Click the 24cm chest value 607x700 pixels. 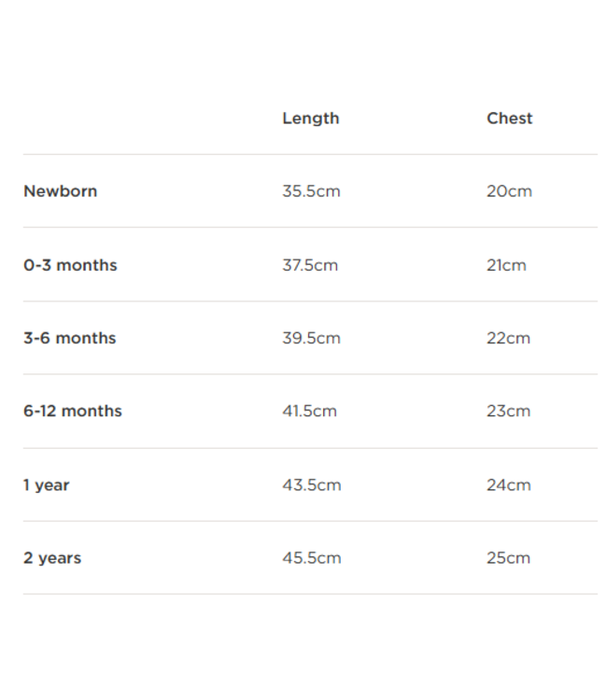coord(508,485)
